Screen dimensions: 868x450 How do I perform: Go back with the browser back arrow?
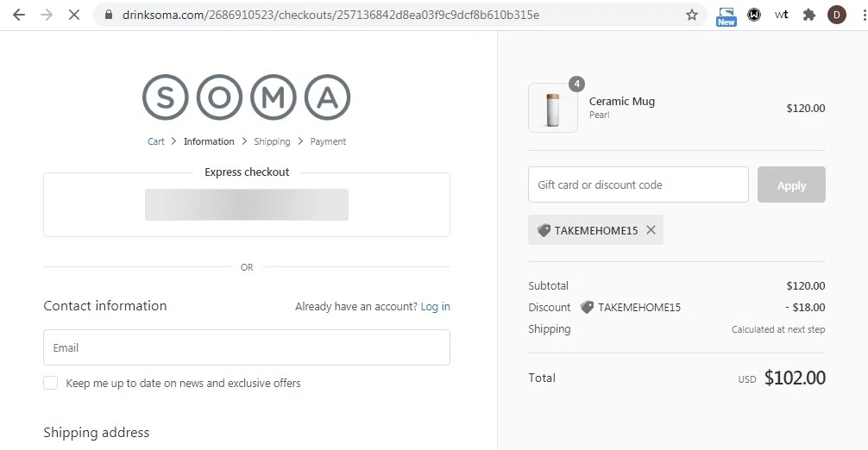point(19,15)
